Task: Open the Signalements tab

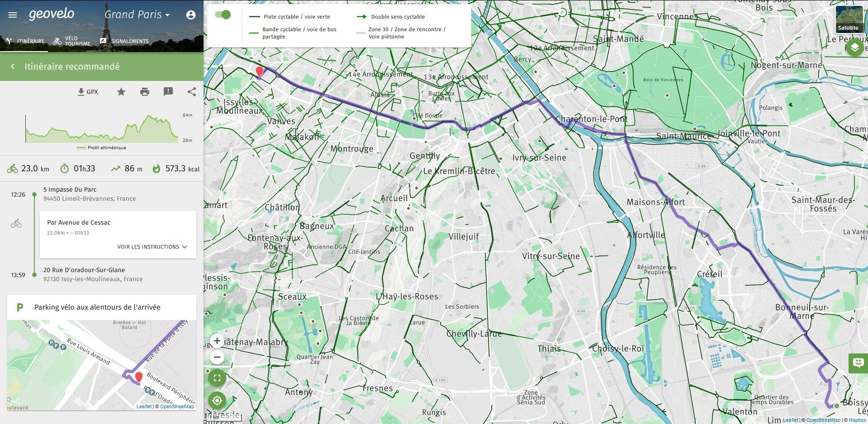Action: click(124, 41)
